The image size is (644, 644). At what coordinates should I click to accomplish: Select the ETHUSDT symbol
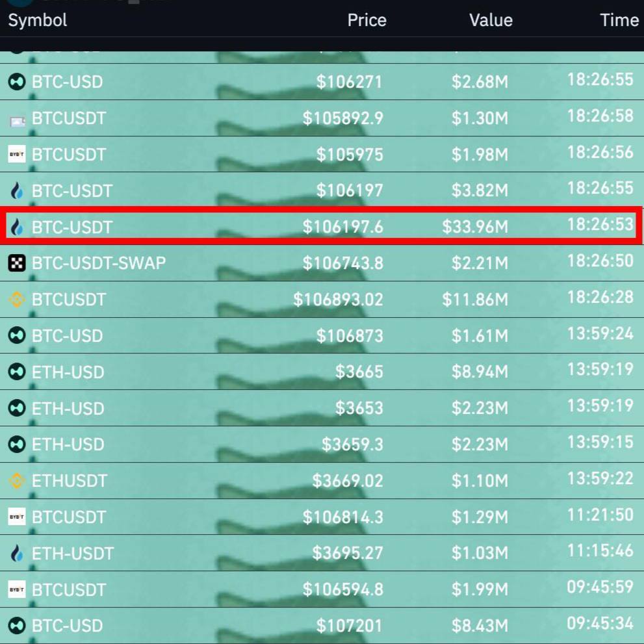(x=70, y=480)
